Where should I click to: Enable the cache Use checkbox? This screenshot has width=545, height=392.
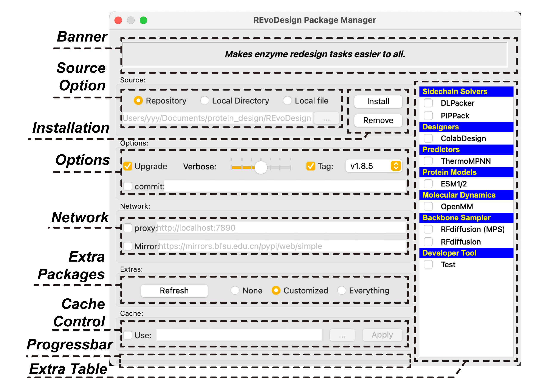pos(128,335)
